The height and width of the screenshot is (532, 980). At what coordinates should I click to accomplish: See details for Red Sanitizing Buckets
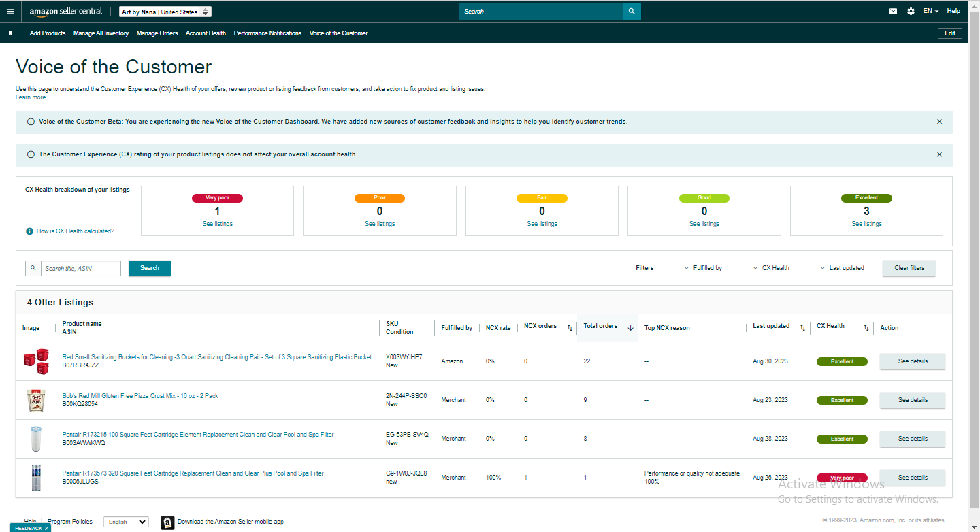[x=913, y=361]
